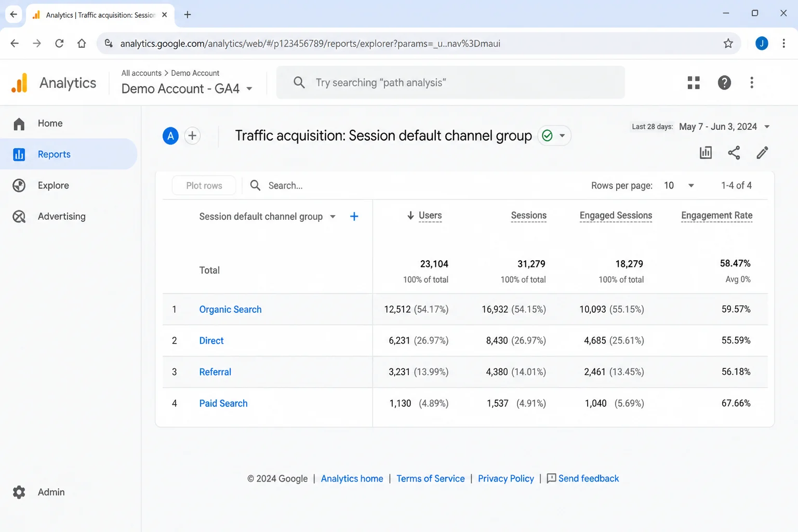This screenshot has width=798, height=532.
Task: Click the 59.57% engagement rate cell
Action: pos(736,309)
